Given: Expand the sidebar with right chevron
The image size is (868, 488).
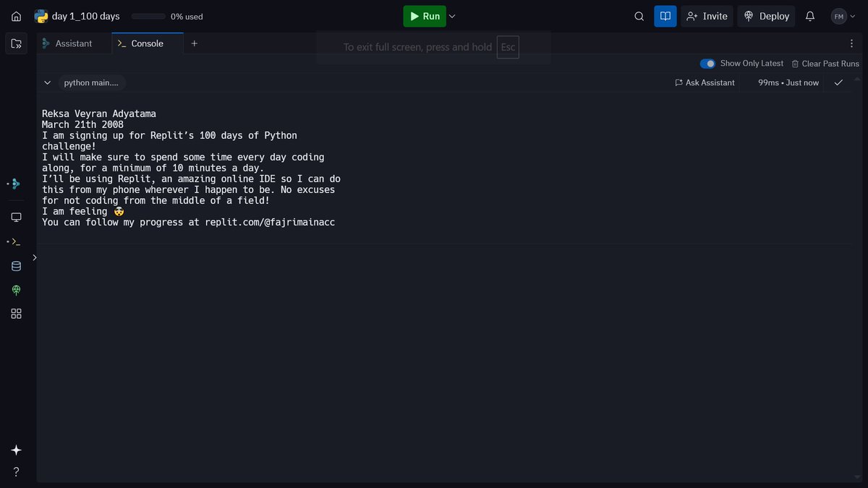Looking at the screenshot, I should [34, 257].
